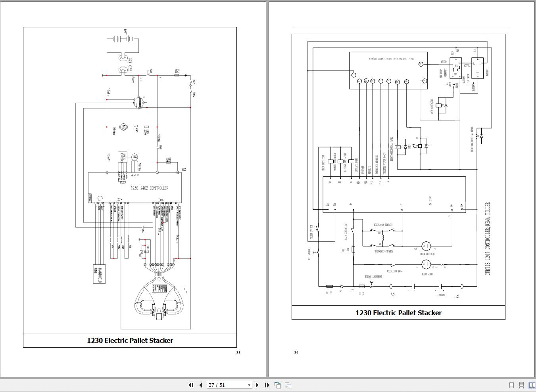
Task: Click the HANDHELD UNIT box in the diagram
Action: 98,274
